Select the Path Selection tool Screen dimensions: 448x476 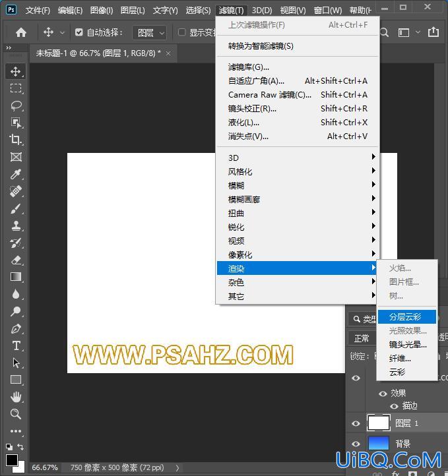[15, 363]
